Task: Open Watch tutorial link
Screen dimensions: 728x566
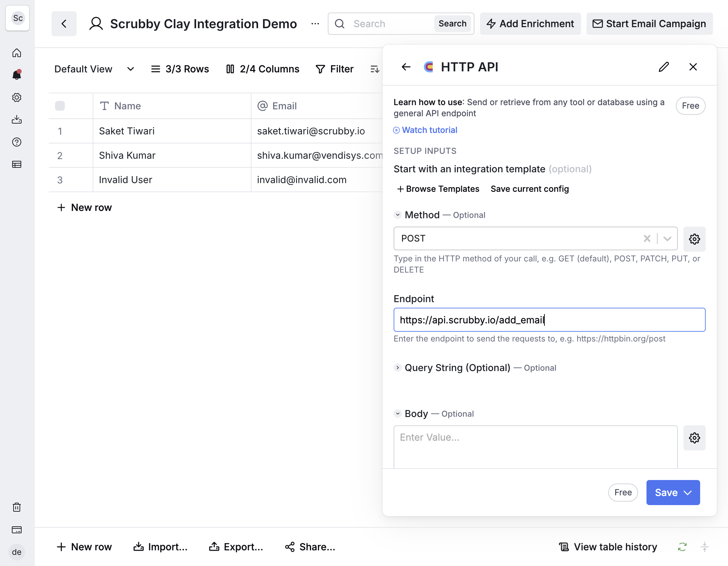Action: [x=425, y=130]
